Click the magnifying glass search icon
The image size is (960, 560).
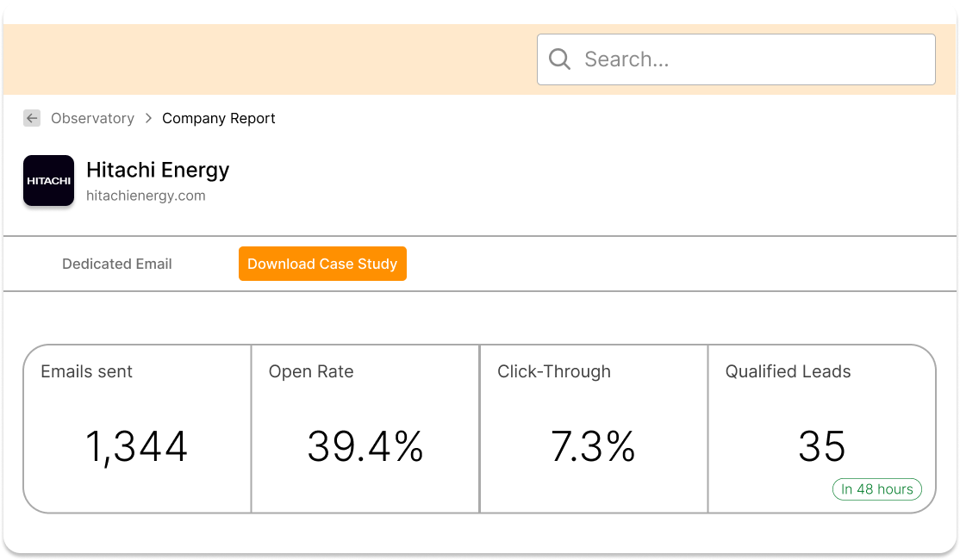(x=560, y=59)
